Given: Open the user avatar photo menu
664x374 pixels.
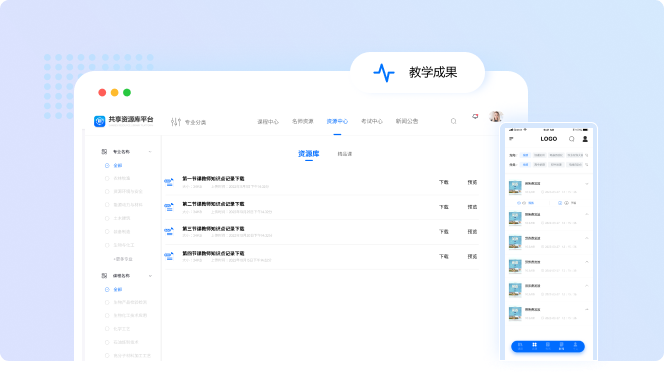Looking at the screenshot, I should pos(495,116).
